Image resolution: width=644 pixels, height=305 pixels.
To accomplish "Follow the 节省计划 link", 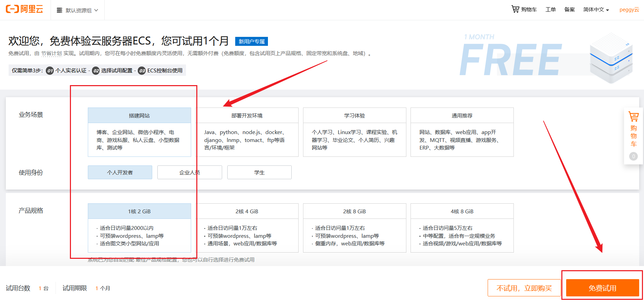I will pyautogui.click(x=51, y=53).
